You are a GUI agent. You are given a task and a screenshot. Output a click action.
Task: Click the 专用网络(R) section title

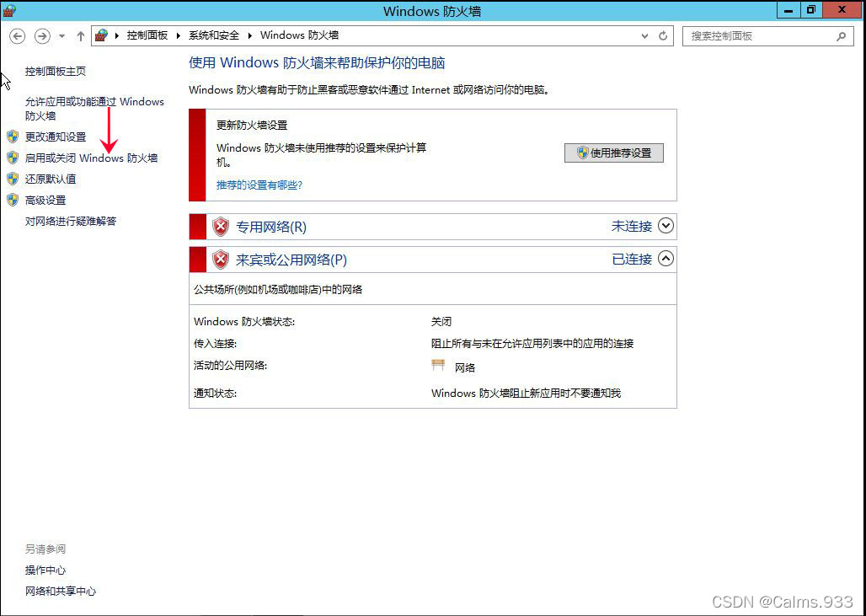(270, 227)
